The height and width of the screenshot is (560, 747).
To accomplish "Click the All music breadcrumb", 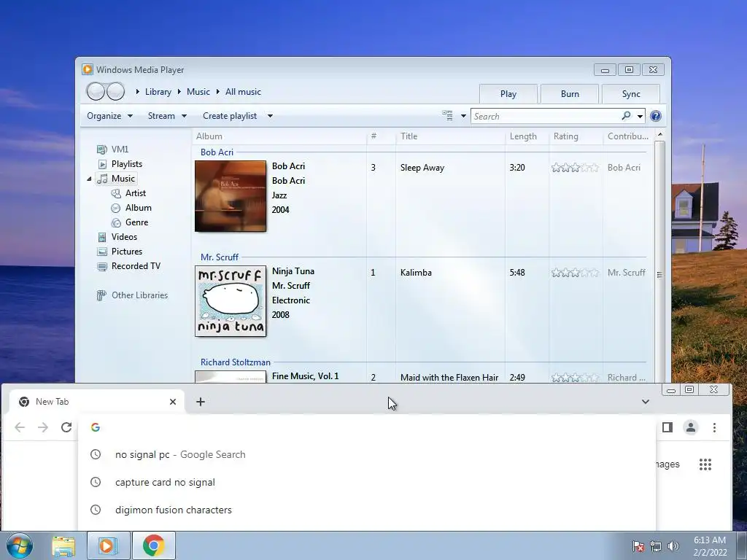I will click(243, 92).
